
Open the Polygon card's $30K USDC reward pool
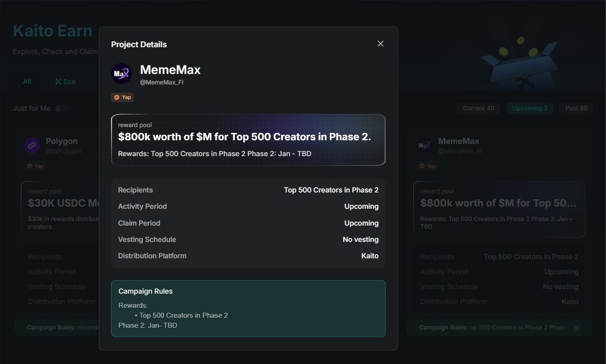pos(61,209)
